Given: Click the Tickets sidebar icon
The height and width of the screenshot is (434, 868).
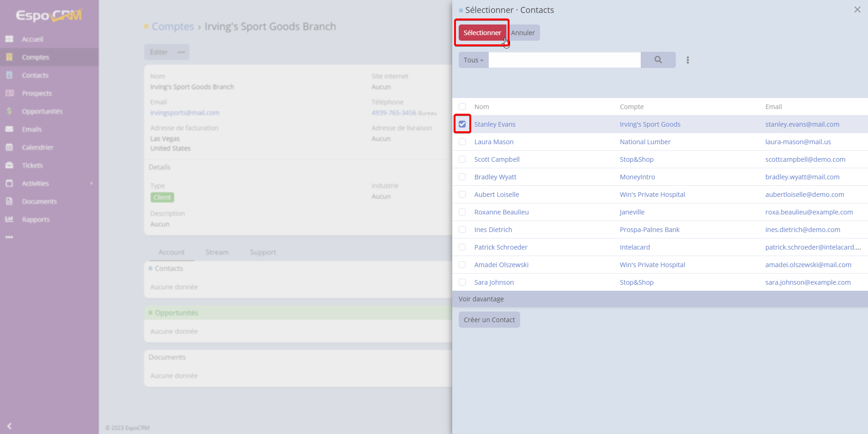Looking at the screenshot, I should (x=9, y=165).
